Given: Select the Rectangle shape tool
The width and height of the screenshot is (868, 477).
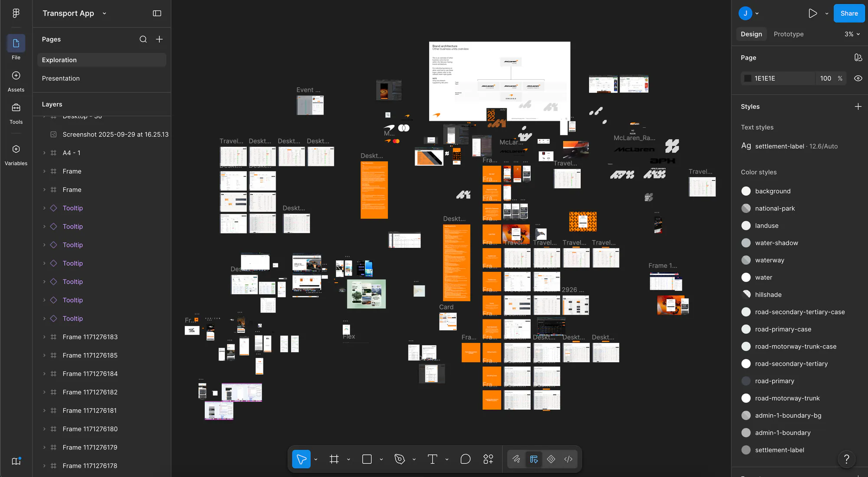Looking at the screenshot, I should click(367, 459).
